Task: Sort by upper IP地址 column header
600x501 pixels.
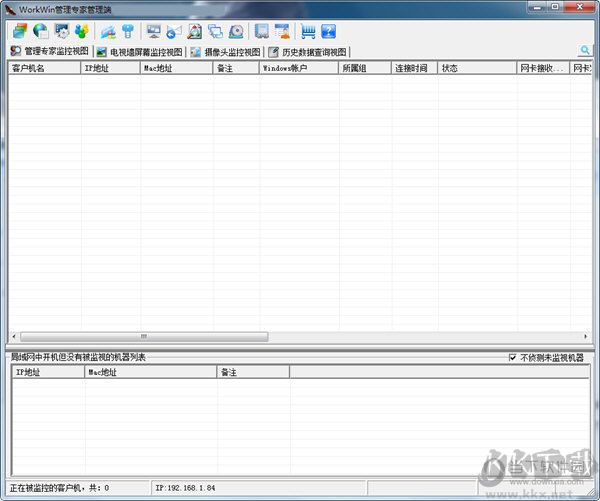Action: point(110,68)
